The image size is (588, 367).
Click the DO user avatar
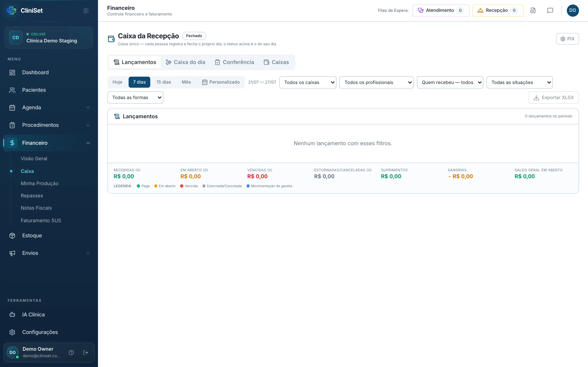coord(573,10)
